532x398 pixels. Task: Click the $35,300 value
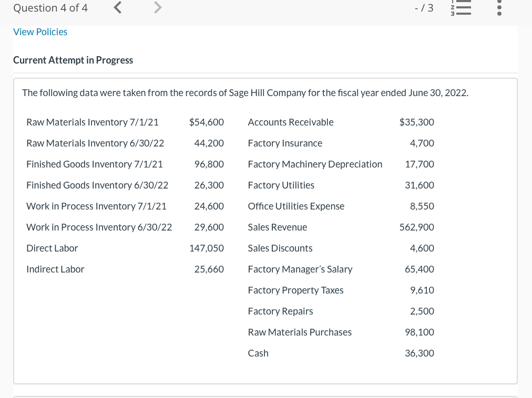click(x=417, y=122)
